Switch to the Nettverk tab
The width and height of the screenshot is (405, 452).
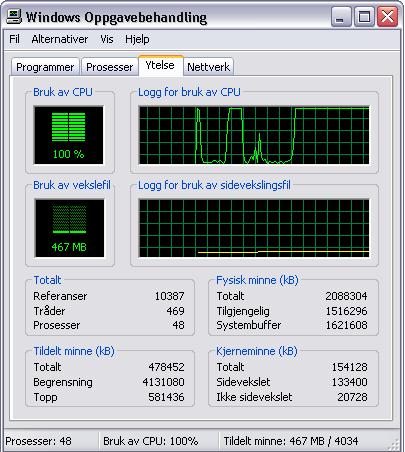click(x=208, y=67)
